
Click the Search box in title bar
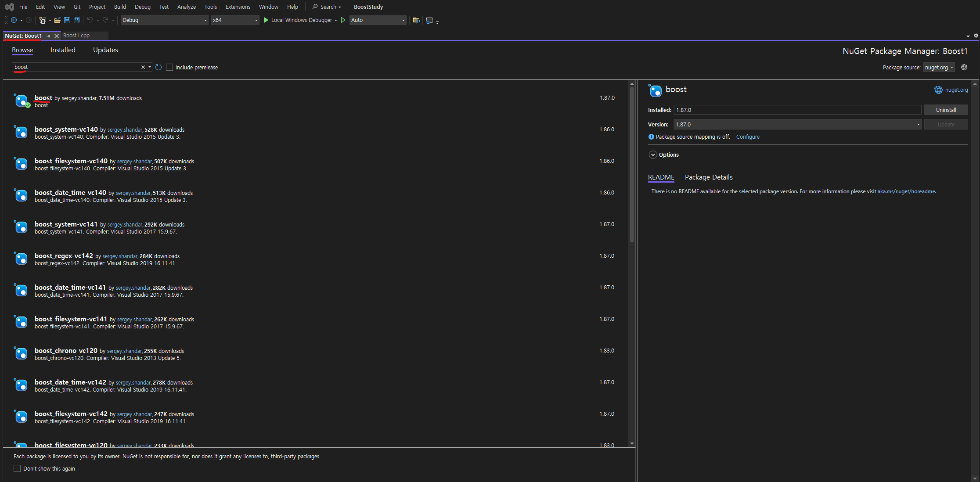pos(327,7)
